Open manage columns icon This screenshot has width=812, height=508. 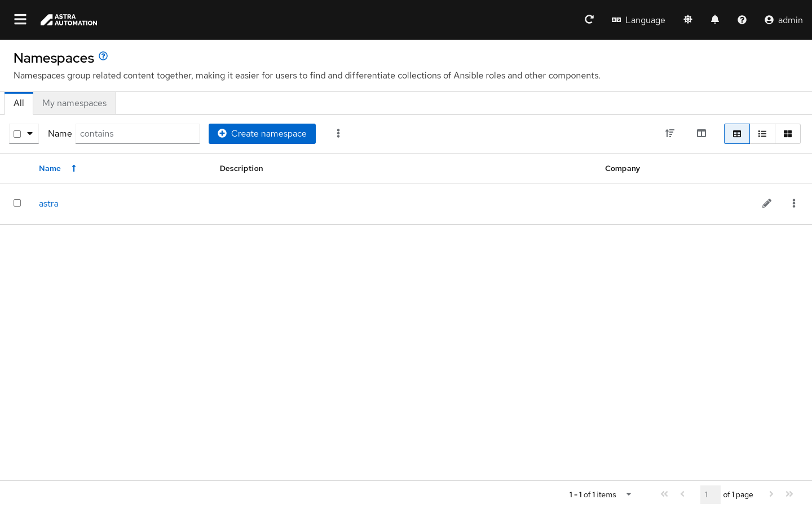(x=701, y=134)
